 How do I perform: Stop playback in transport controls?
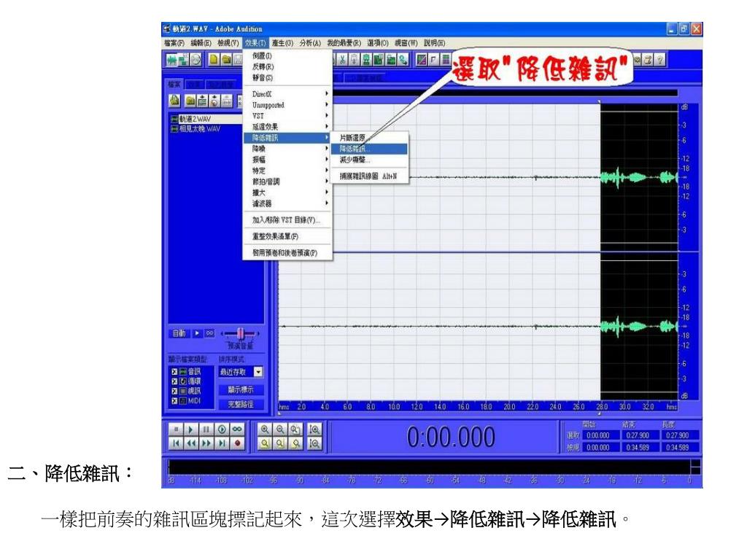(x=176, y=429)
